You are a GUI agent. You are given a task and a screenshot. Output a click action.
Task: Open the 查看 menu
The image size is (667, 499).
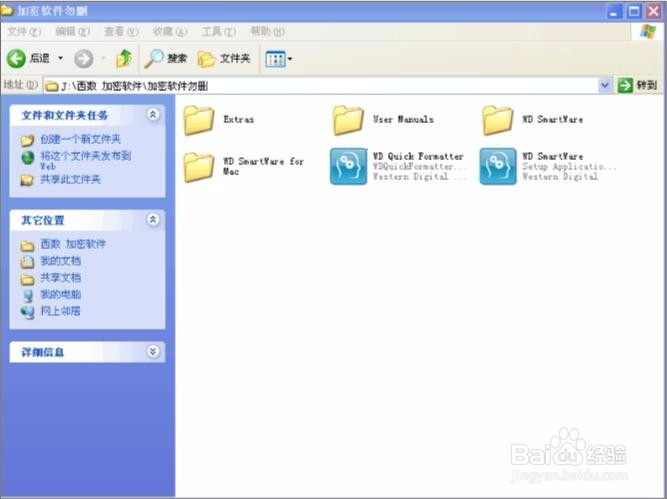(122, 31)
